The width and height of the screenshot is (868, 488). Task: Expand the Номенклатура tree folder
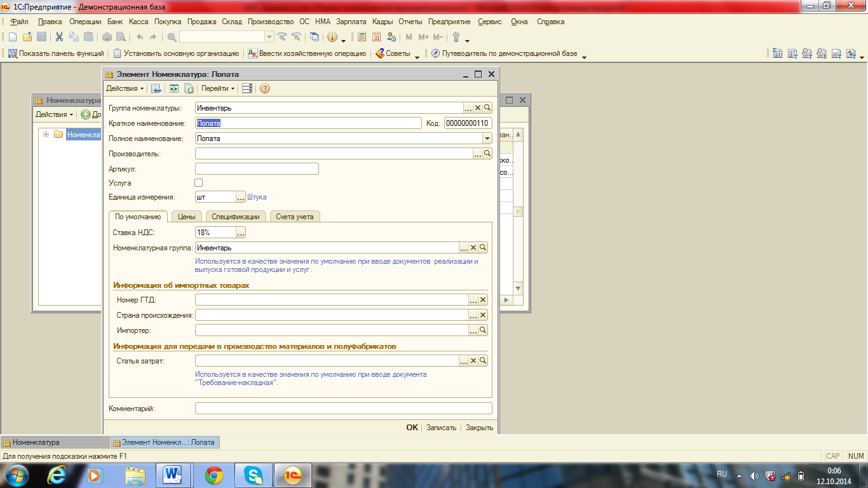pos(46,134)
